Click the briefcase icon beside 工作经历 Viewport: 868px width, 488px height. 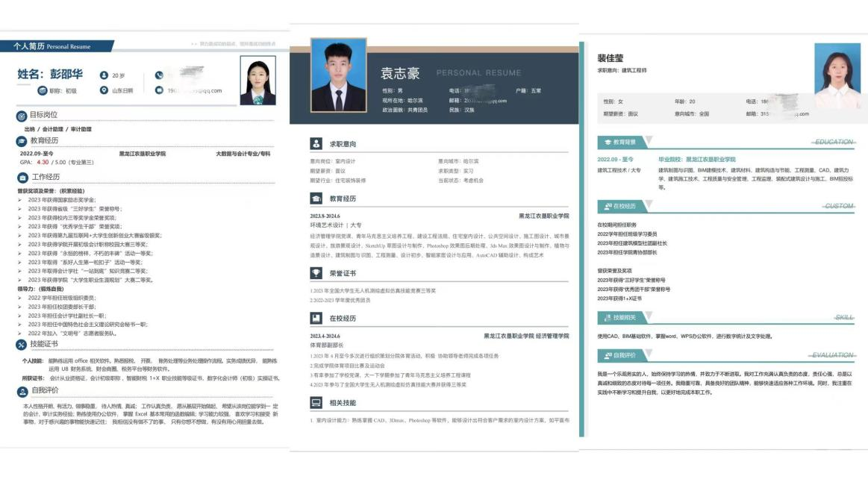22,178
